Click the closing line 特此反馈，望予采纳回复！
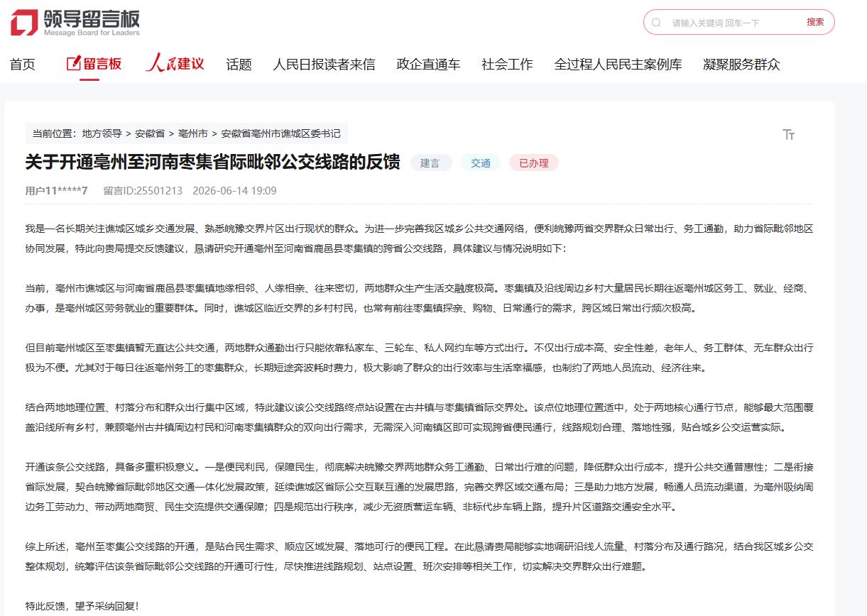This screenshot has width=867, height=616. tap(82, 606)
